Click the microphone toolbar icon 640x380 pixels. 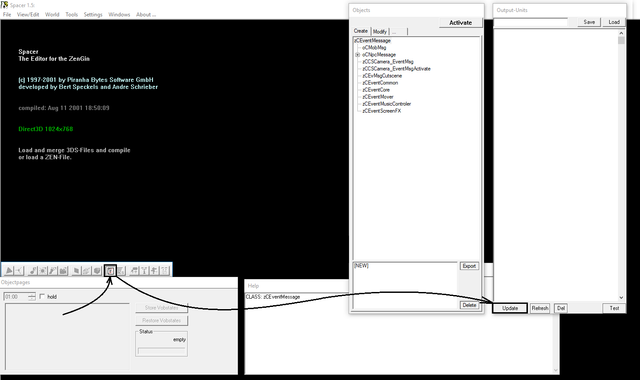[53, 270]
